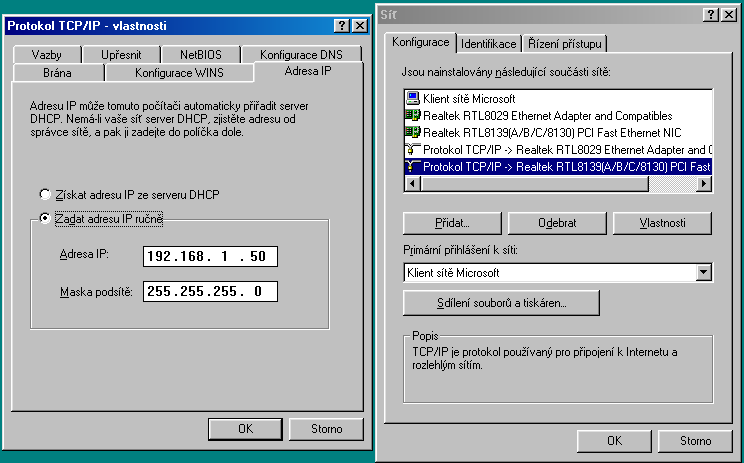
Task: Click the highlighted TCP/IP RTL8139 protocol icon
Action: click(413, 167)
